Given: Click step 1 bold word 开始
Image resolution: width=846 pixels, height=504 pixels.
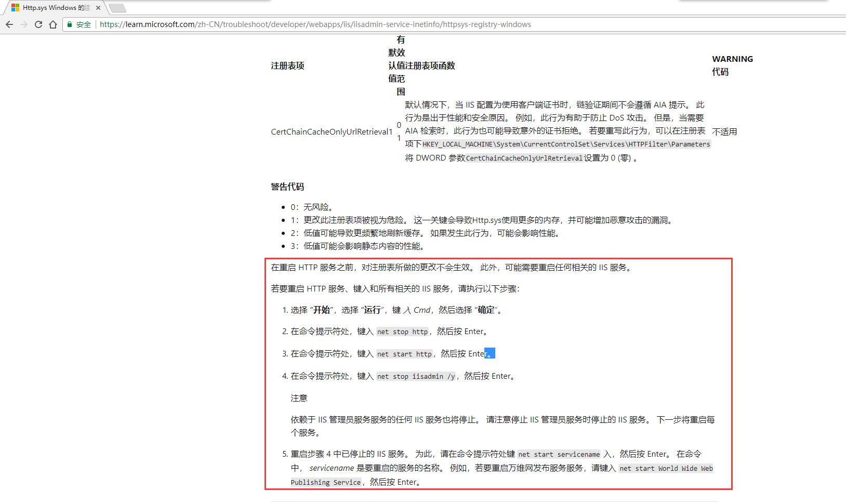Looking at the screenshot, I should (x=322, y=310).
